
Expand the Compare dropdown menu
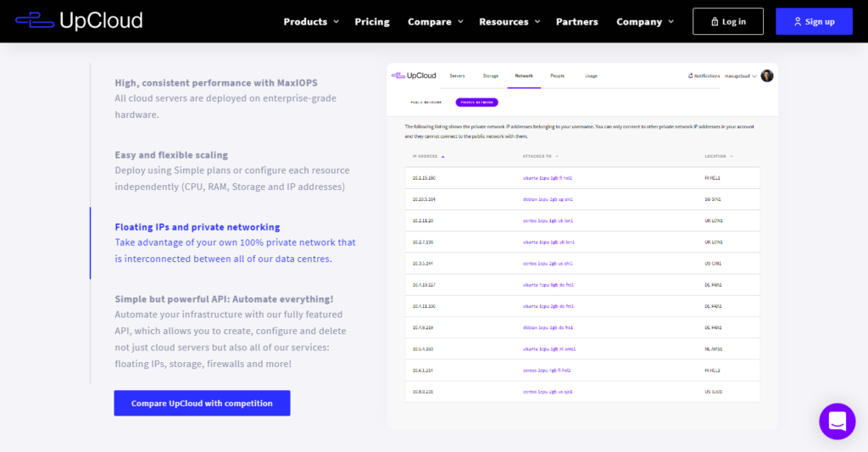(x=435, y=21)
